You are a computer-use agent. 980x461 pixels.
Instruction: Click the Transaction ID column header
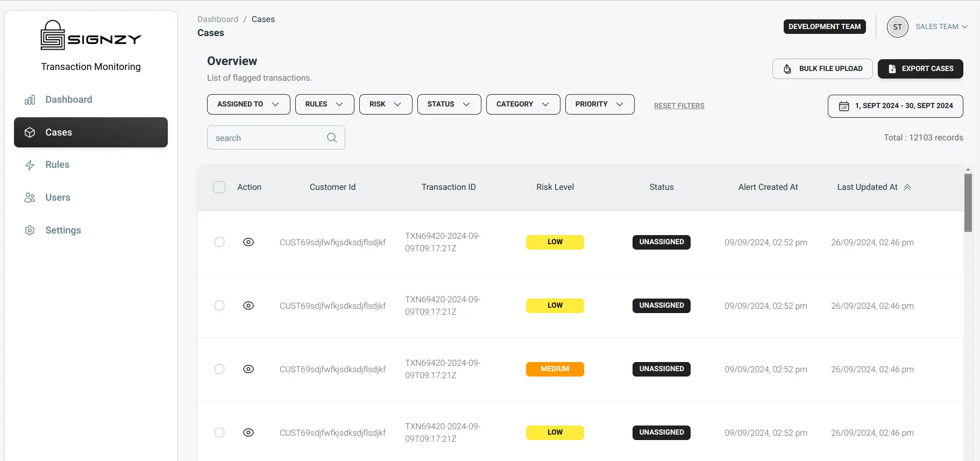point(449,187)
